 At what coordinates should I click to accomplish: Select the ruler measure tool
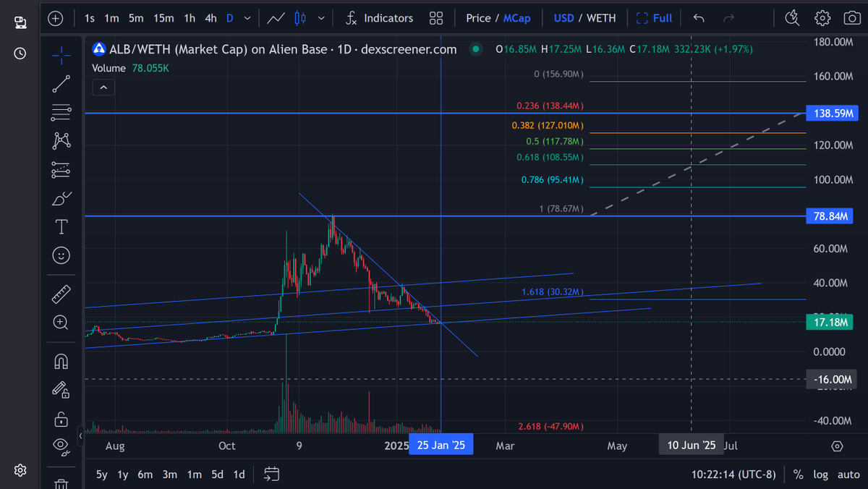point(61,294)
